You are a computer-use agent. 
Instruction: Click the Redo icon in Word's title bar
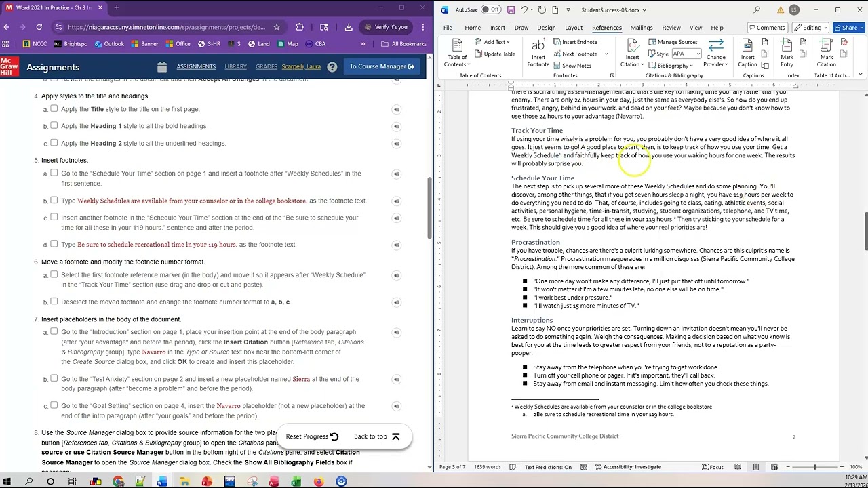point(542,10)
